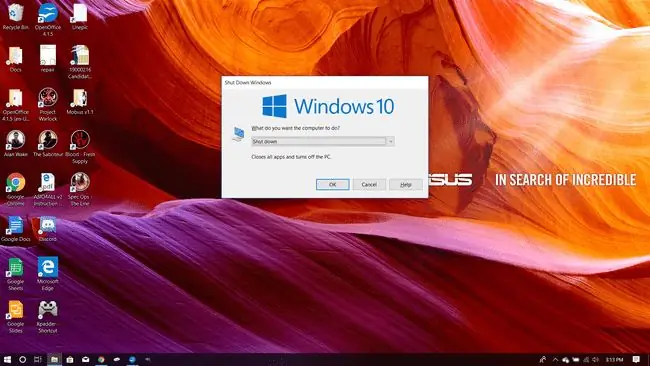Open the 19000216 Candidat folder icon
The width and height of the screenshot is (650, 366).
(80, 62)
